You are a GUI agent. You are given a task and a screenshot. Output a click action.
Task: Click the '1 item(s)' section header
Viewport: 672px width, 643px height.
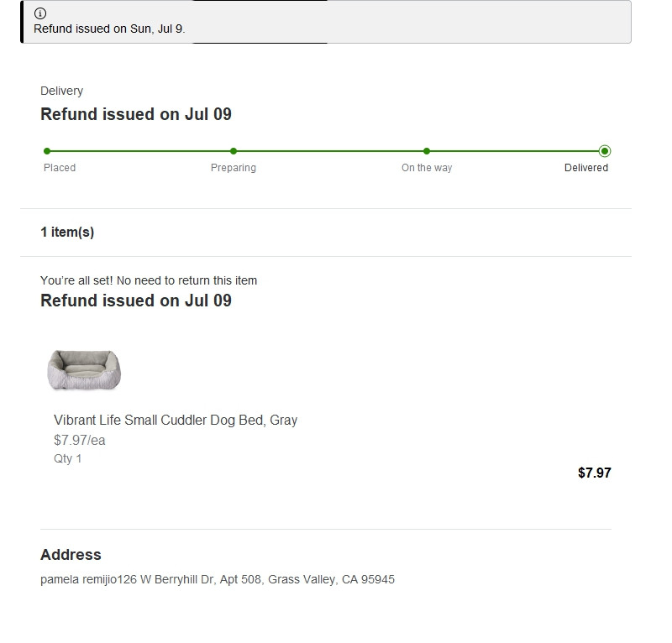point(67,233)
